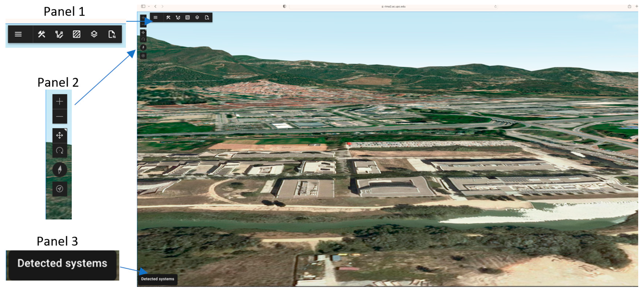Go back with Safari's back arrow
The height and width of the screenshot is (292, 644).
tap(155, 6)
